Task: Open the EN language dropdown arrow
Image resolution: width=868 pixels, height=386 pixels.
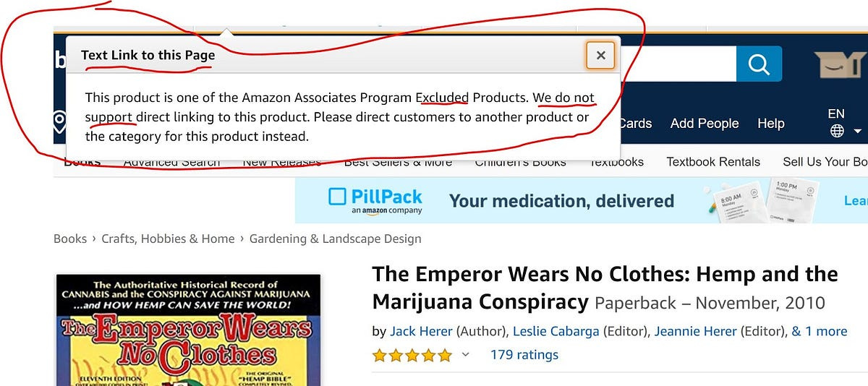Action: [858, 132]
